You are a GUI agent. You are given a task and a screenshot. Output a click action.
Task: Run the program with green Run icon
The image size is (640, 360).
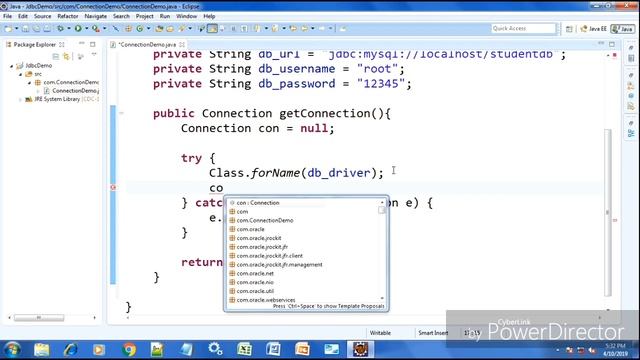78,29
